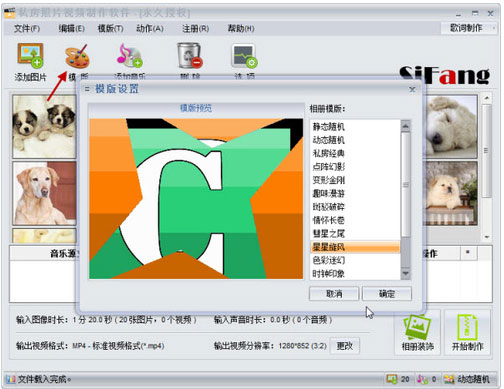
Task: Select 点阵幻影 template
Action: [355, 167]
